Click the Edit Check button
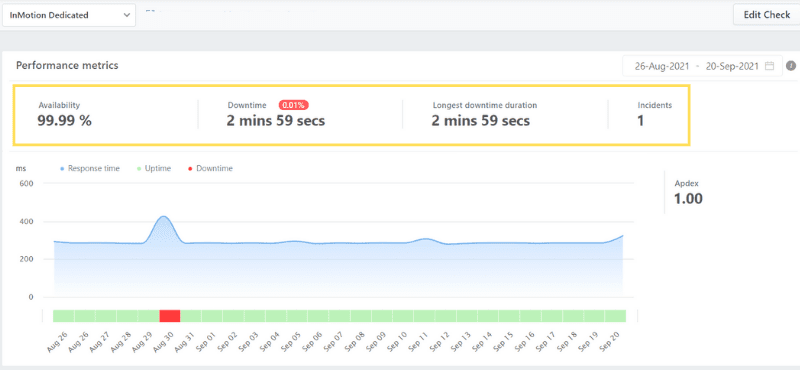This screenshot has width=800, height=370. [766, 15]
